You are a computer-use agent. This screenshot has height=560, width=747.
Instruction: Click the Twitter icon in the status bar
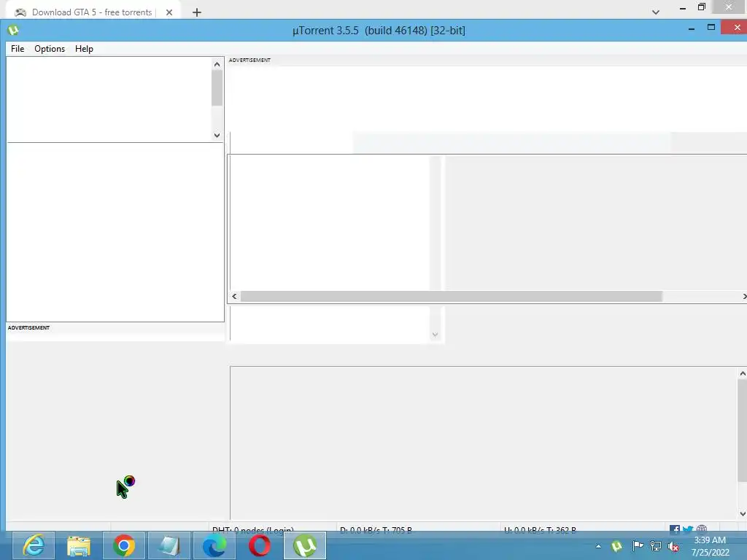point(687,528)
